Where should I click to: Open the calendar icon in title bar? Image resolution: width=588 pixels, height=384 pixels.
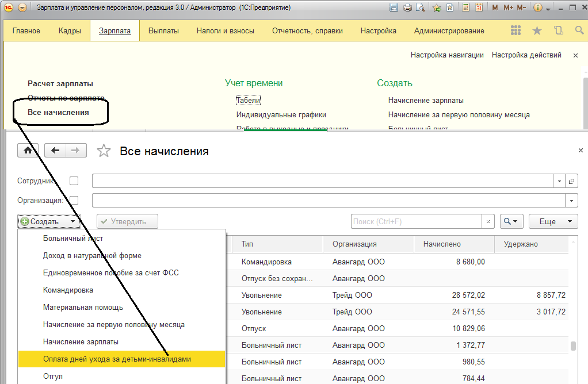point(478,8)
